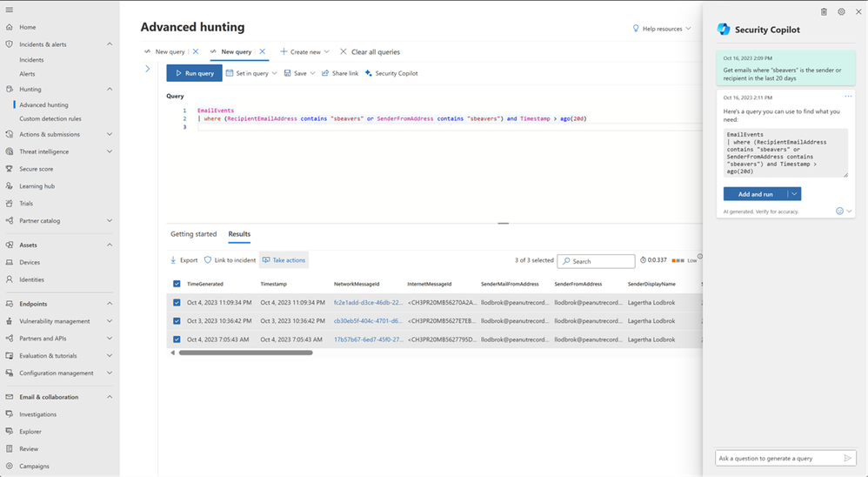Uncheck the Oct 4 7:05:43 AM row
Image resolution: width=868 pixels, height=477 pixels.
coord(177,339)
